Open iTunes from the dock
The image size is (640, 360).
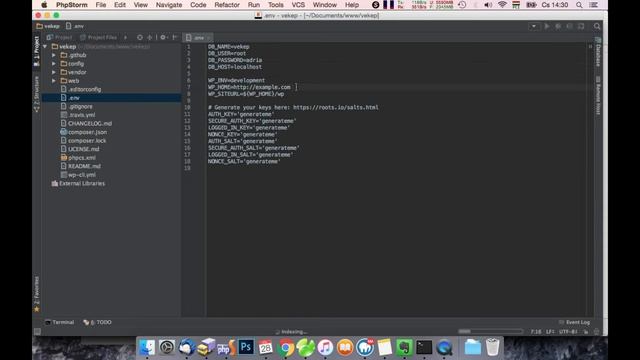coord(325,348)
